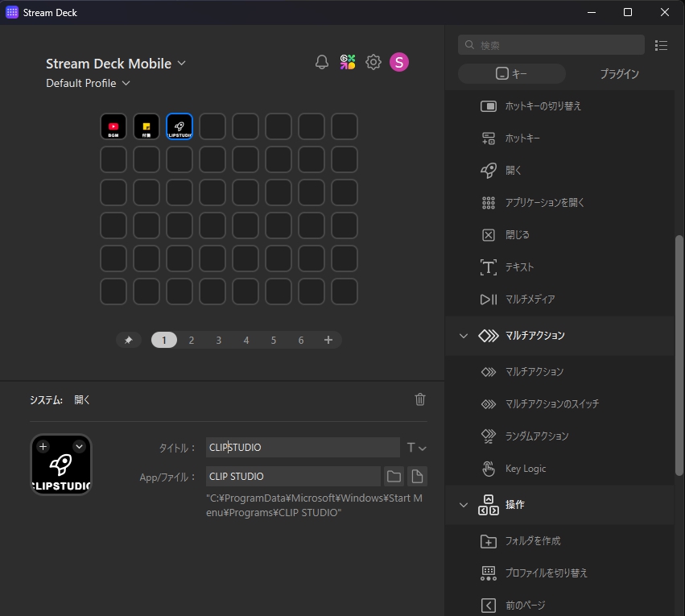The height and width of the screenshot is (616, 685).
Task: Click the notification bell icon
Action: click(x=322, y=62)
